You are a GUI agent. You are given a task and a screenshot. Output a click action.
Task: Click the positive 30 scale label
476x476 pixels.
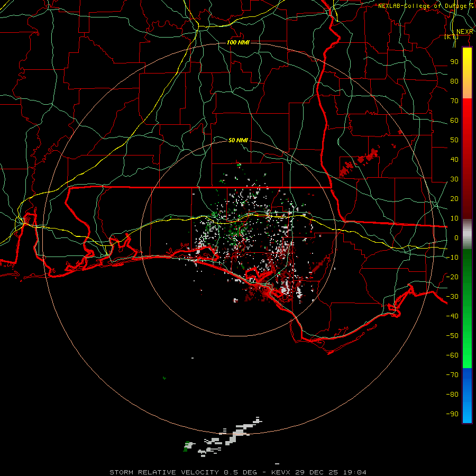pos(454,179)
